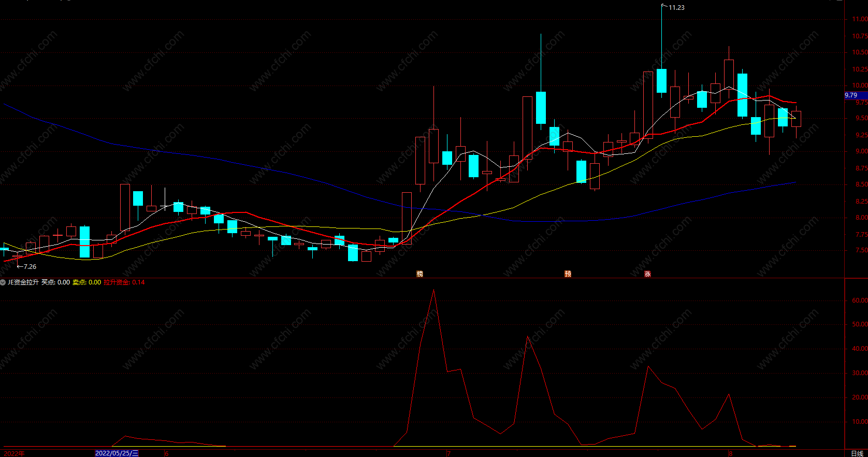Click the 2022/05/25/三 date label
868x457 pixels.
point(117,453)
